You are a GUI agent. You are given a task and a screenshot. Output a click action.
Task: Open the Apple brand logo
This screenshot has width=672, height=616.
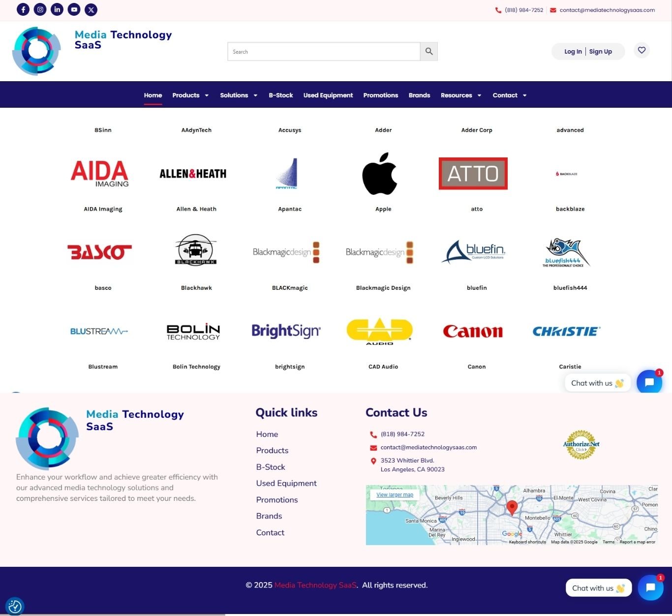pyautogui.click(x=380, y=174)
